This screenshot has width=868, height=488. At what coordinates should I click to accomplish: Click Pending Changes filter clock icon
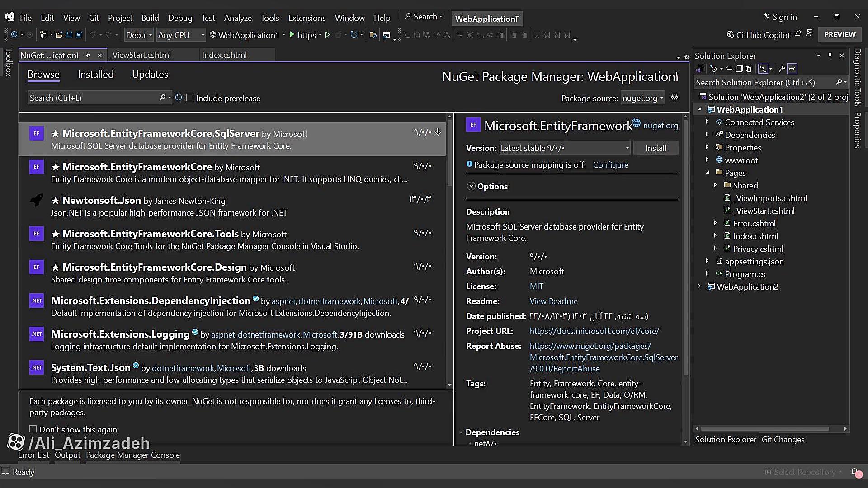tap(713, 69)
